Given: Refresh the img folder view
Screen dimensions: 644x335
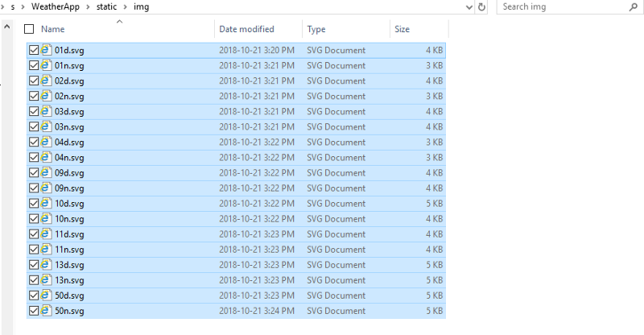Looking at the screenshot, I should tap(482, 7).
